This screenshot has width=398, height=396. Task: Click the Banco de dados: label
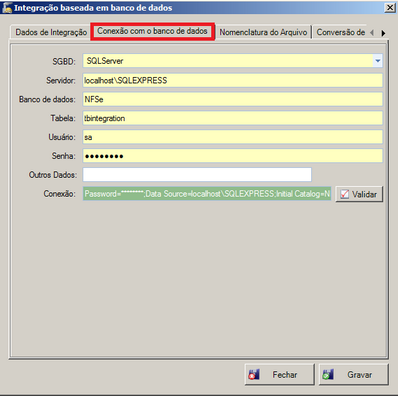tap(47, 99)
